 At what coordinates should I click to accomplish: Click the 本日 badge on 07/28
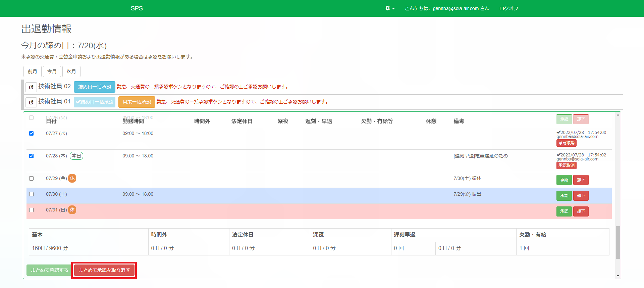tap(76, 156)
